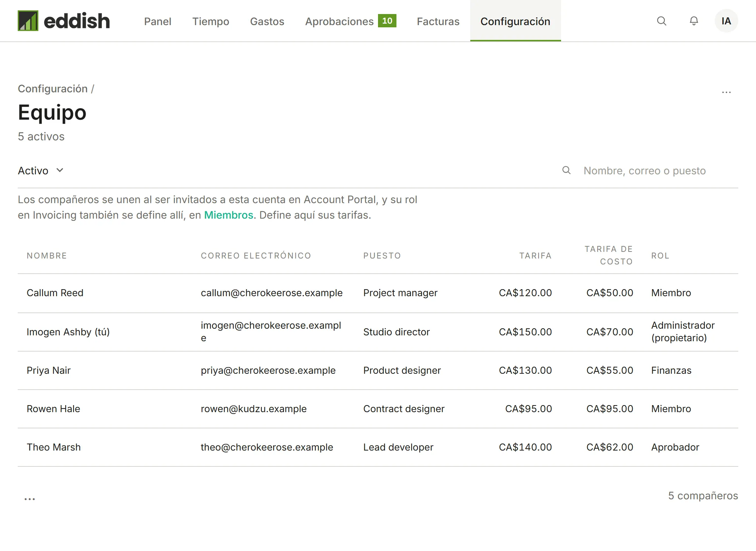Go back via Configuración breadcrumb
This screenshot has width=756, height=551.
[x=53, y=89]
